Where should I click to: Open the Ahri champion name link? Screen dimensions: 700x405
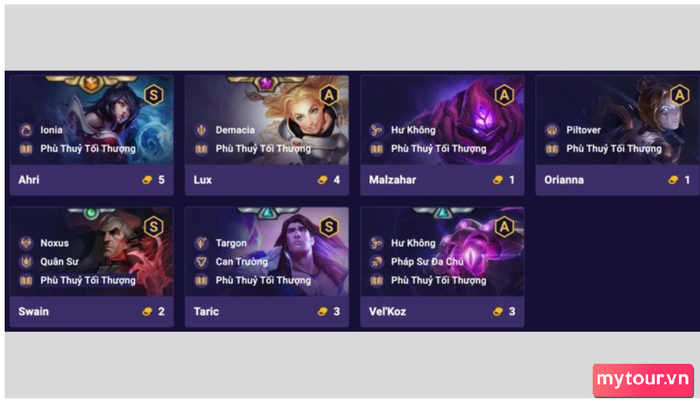[29, 180]
